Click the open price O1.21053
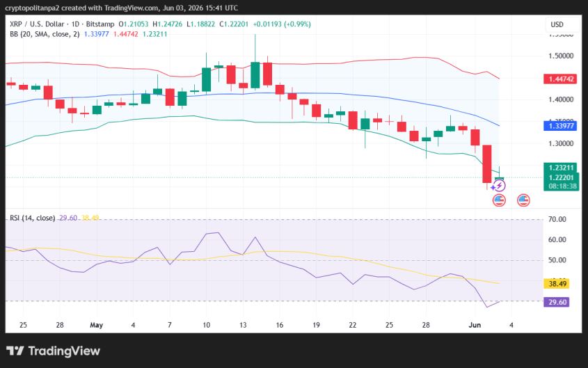588x368 pixels. [x=134, y=24]
